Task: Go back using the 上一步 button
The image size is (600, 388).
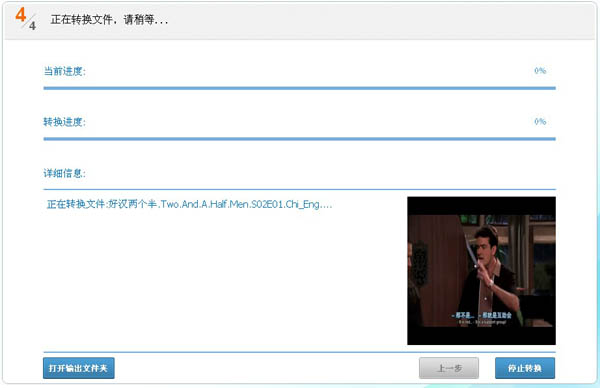Action: (449, 368)
